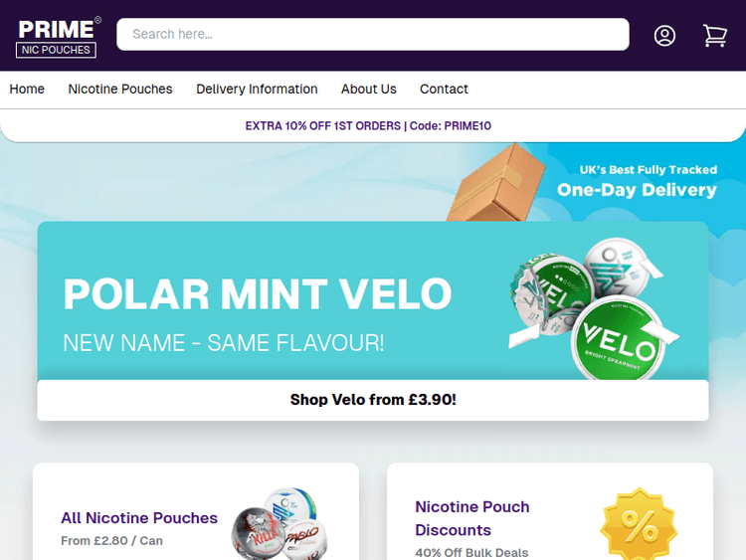Viewport: 746px width, 560px height.
Task: Click the Prime Nic Pouches logo
Action: pos(59,36)
